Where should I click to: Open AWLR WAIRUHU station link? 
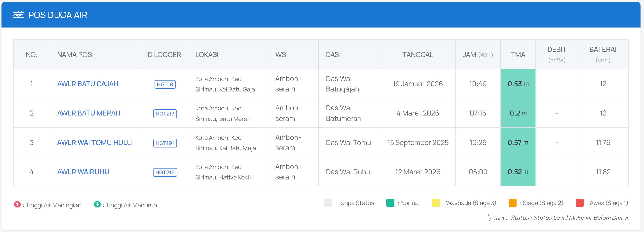tap(83, 172)
